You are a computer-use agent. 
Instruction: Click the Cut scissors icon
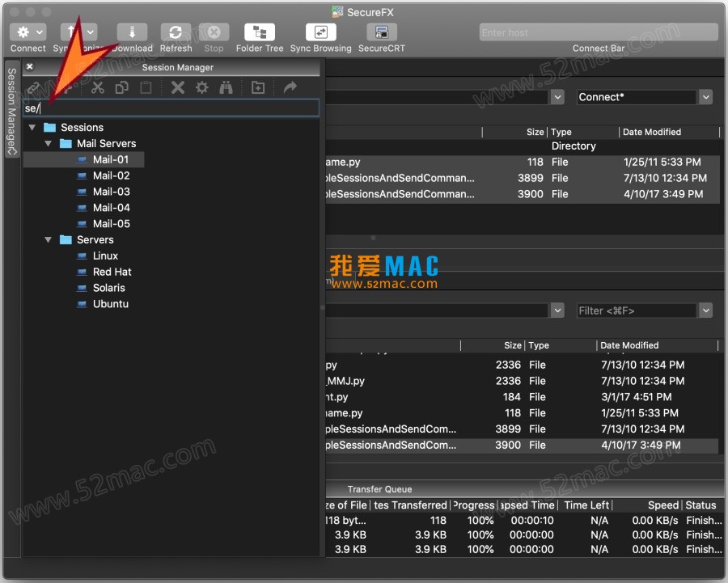point(98,87)
